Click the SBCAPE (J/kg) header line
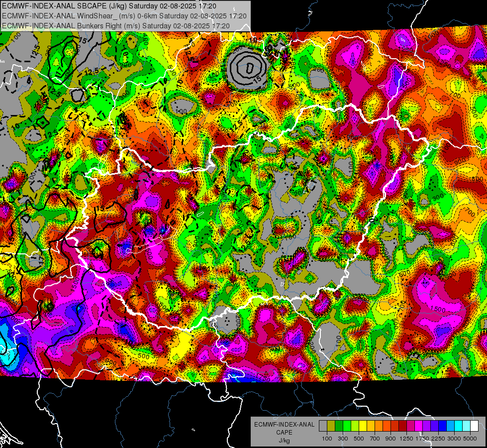The image size is (487, 448). click(x=109, y=6)
